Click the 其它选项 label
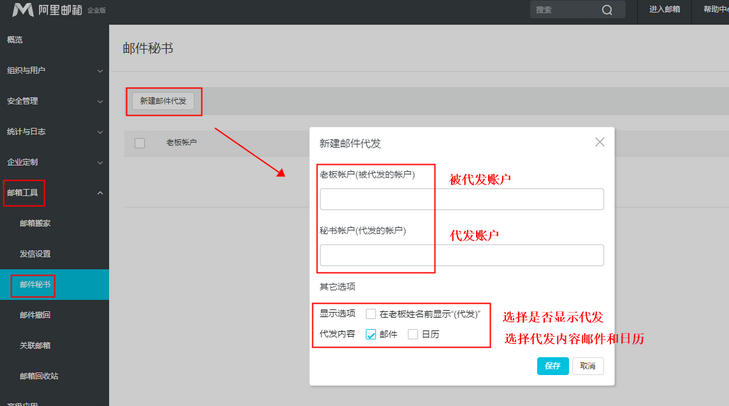The height and width of the screenshot is (406, 729). tap(338, 286)
